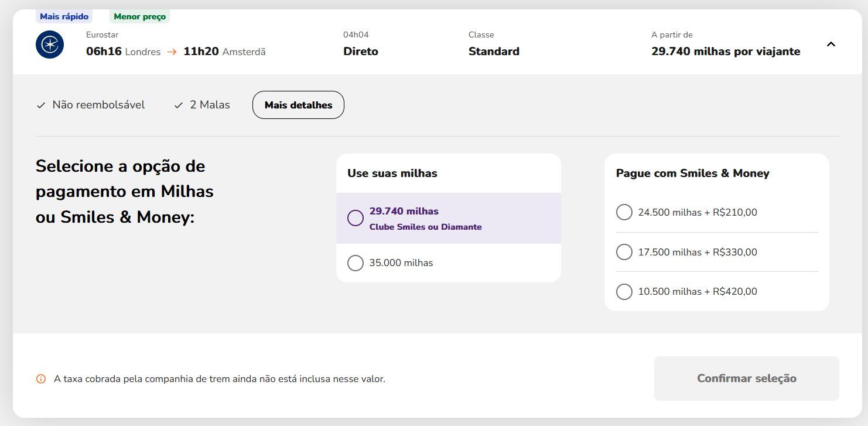Image resolution: width=868 pixels, height=426 pixels.
Task: Click the Mais rápido badge
Action: click(64, 16)
